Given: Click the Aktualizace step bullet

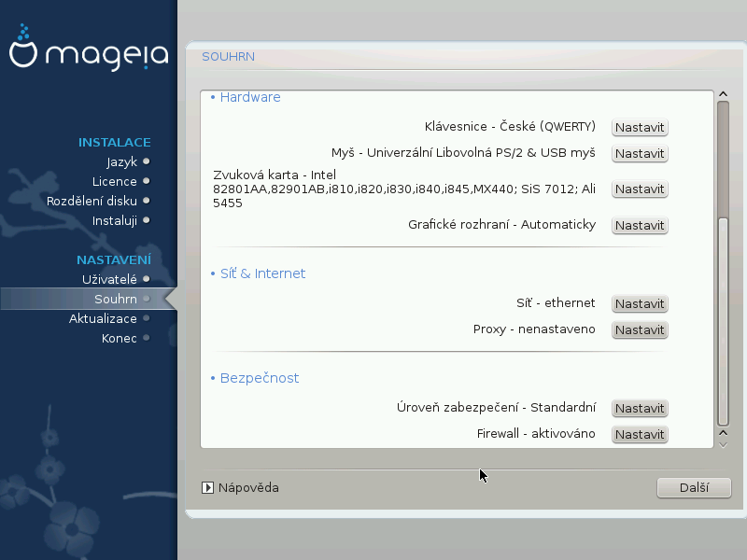Looking at the screenshot, I should point(147,318).
